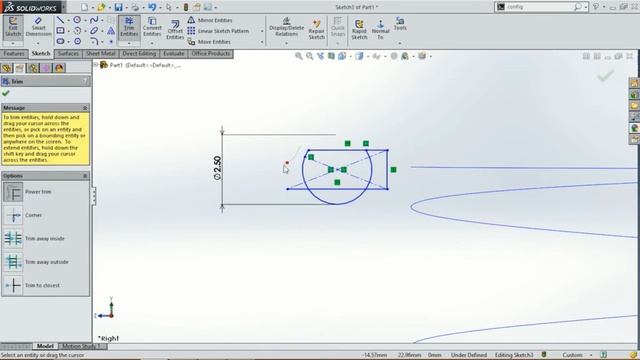Click the Normal To view icon
Viewport: 640px width, 360px height.
tap(380, 29)
